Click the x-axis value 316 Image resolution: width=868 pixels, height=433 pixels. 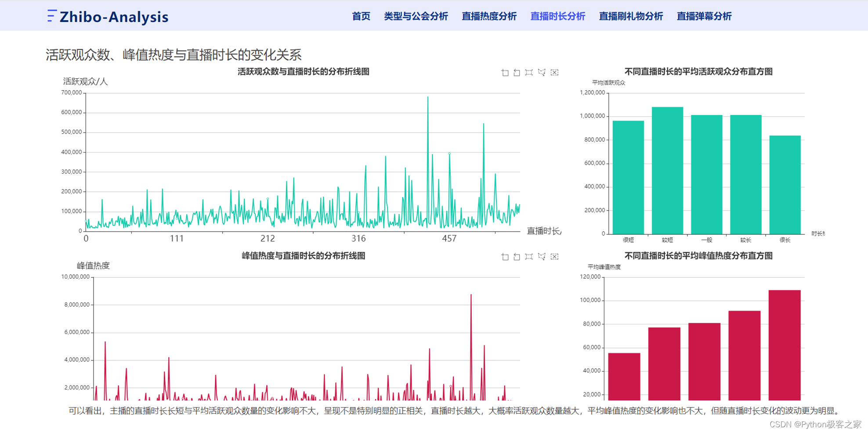[358, 238]
